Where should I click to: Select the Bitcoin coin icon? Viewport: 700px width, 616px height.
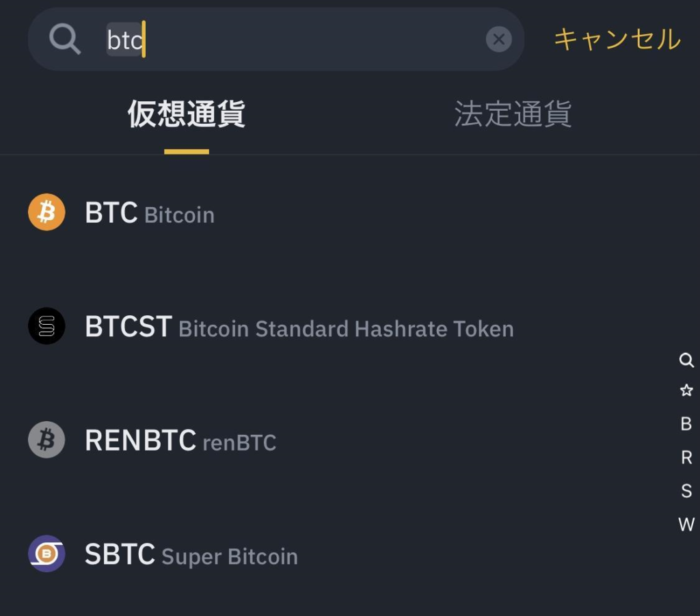pos(46,213)
